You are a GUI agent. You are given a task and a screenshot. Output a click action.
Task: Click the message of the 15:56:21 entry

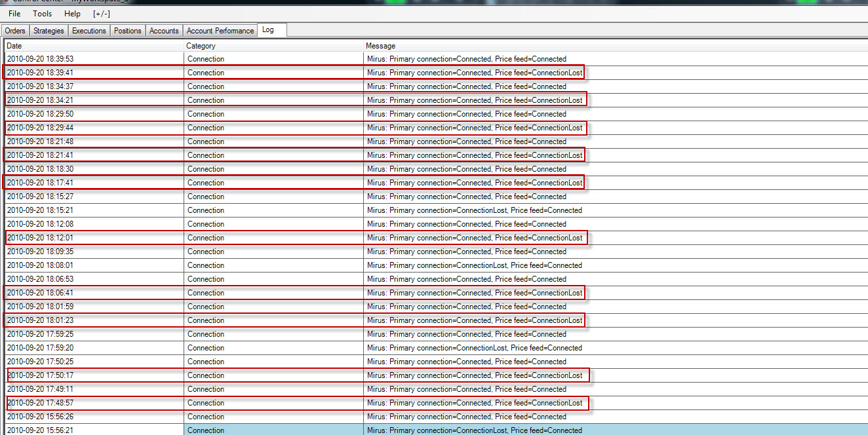(475, 430)
